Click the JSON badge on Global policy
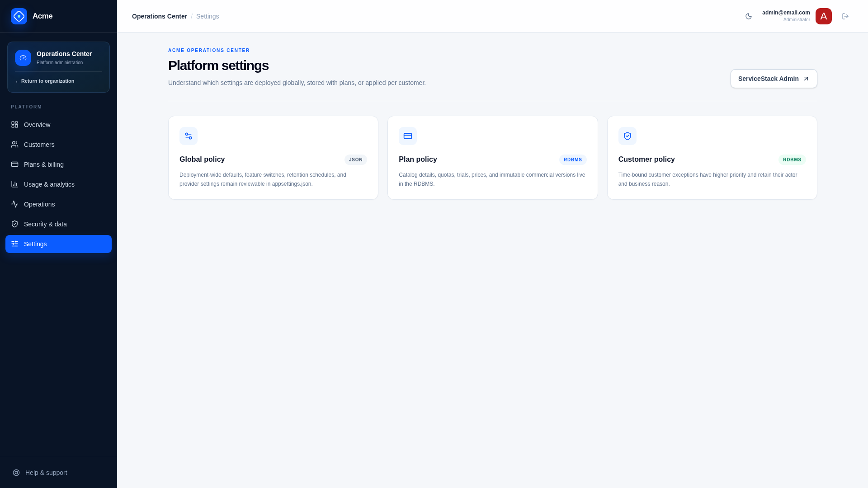Screen dimensions: 868x488 click(356, 160)
